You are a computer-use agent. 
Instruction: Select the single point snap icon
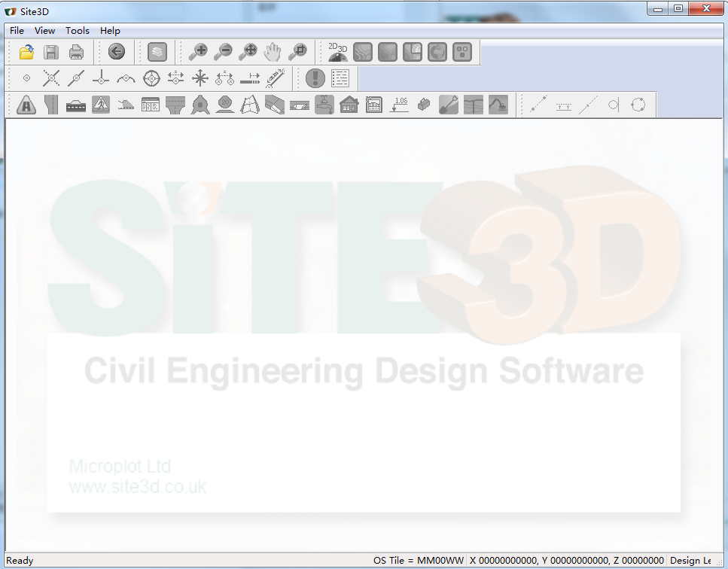point(26,78)
